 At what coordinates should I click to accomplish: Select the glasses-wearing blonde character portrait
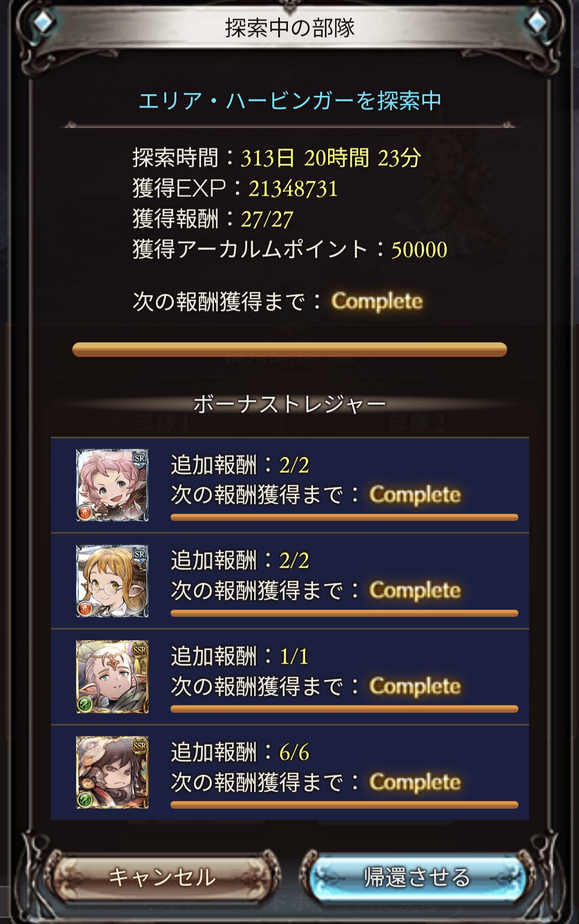(x=112, y=581)
